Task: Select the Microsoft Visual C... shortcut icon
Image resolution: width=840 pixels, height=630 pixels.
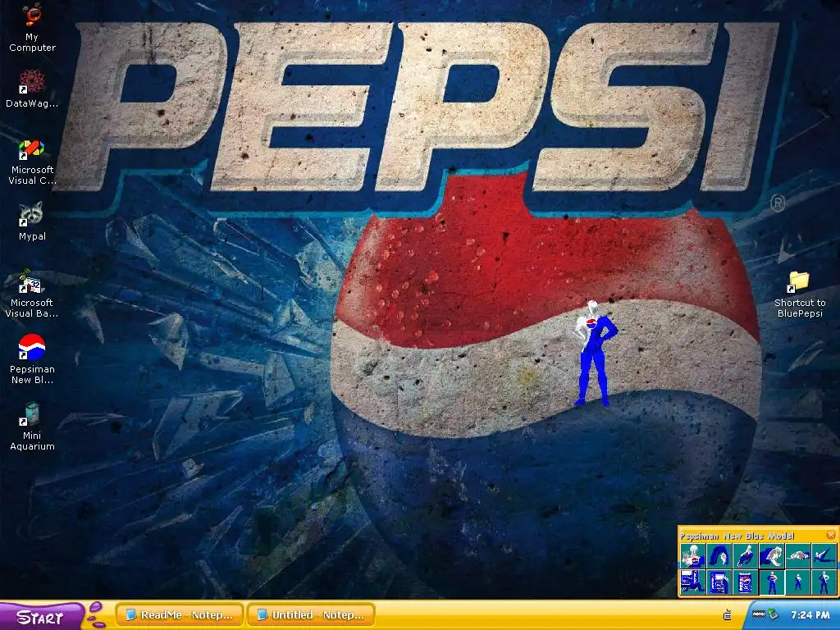Action: [x=32, y=162]
